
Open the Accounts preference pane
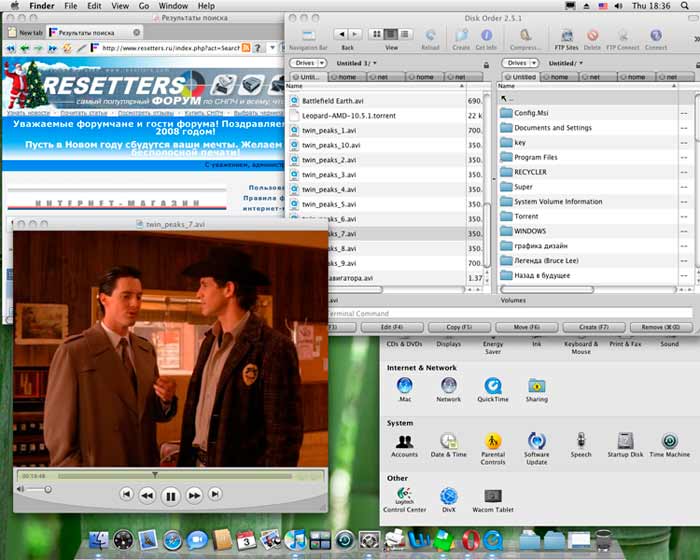(404, 445)
